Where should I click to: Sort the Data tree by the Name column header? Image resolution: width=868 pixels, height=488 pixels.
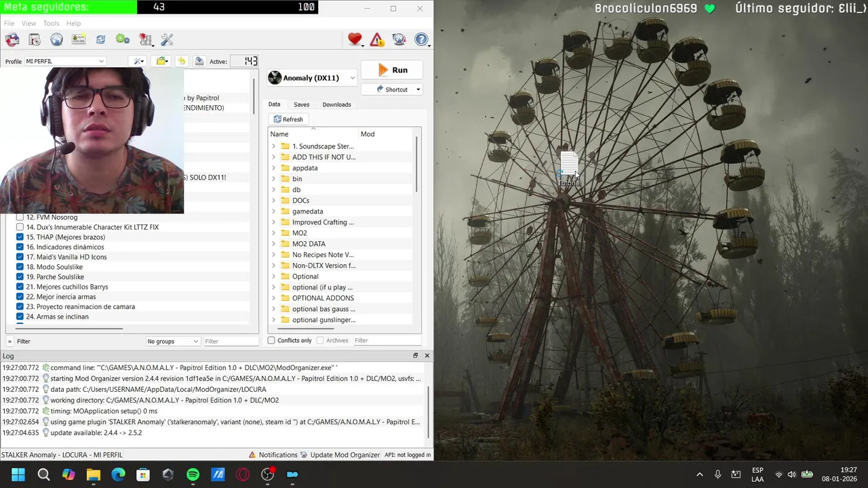tap(313, 134)
